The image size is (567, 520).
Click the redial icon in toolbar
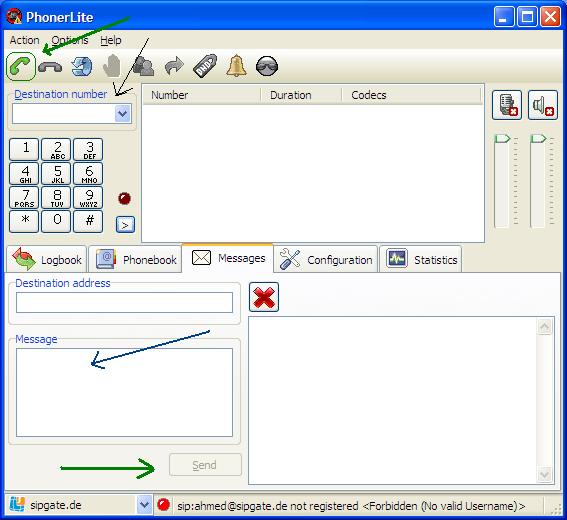(82, 67)
